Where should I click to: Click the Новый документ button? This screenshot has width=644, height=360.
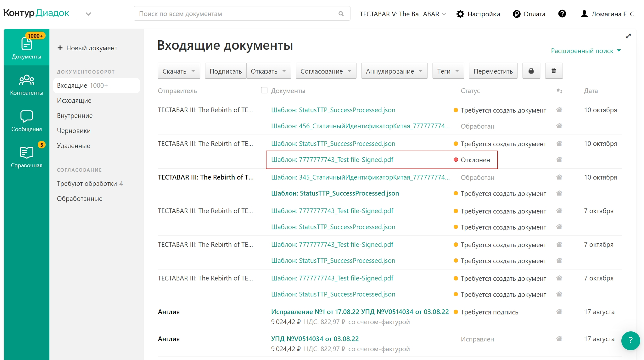[x=87, y=48]
